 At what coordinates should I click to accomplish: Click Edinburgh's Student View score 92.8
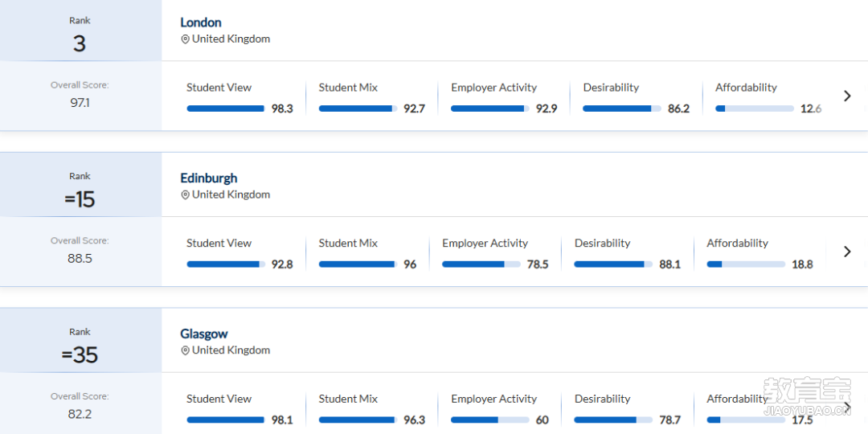pyautogui.click(x=282, y=264)
